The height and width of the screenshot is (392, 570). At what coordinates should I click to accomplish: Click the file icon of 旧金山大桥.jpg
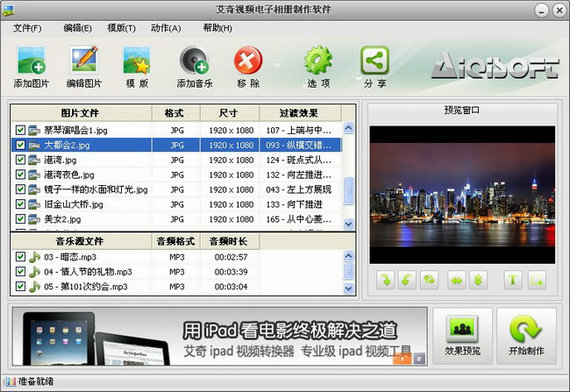[34, 204]
